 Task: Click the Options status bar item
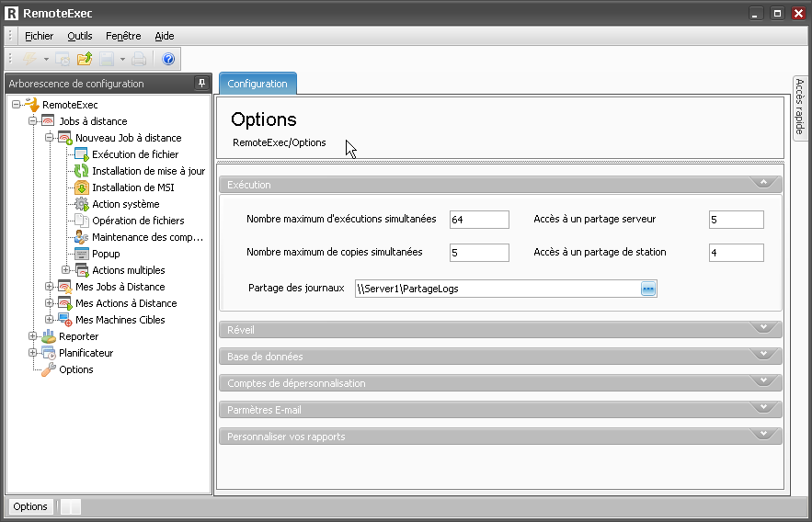(30, 506)
